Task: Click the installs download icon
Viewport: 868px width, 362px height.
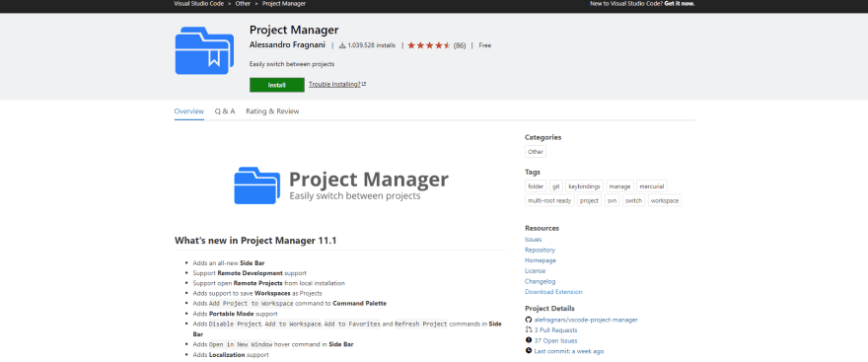Action: (x=342, y=45)
